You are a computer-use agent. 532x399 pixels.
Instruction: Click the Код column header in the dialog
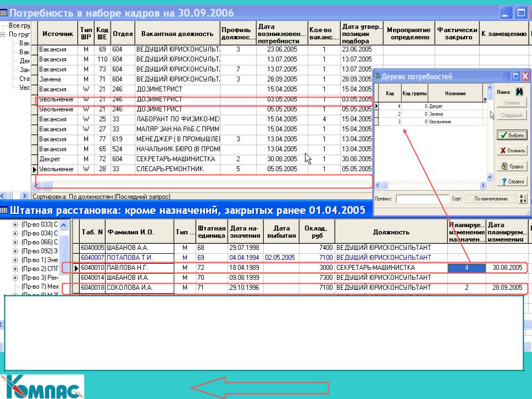[390, 93]
